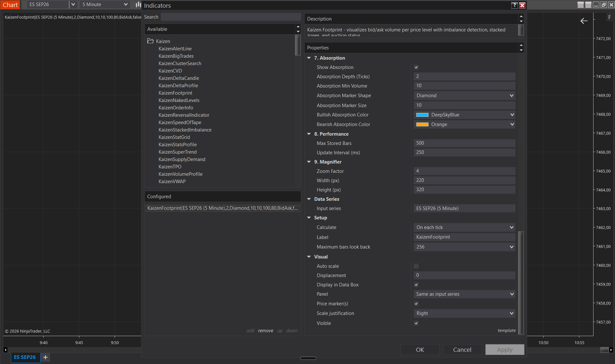Enable the Auto scale checkbox
This screenshot has width=615, height=364.
(x=416, y=266)
